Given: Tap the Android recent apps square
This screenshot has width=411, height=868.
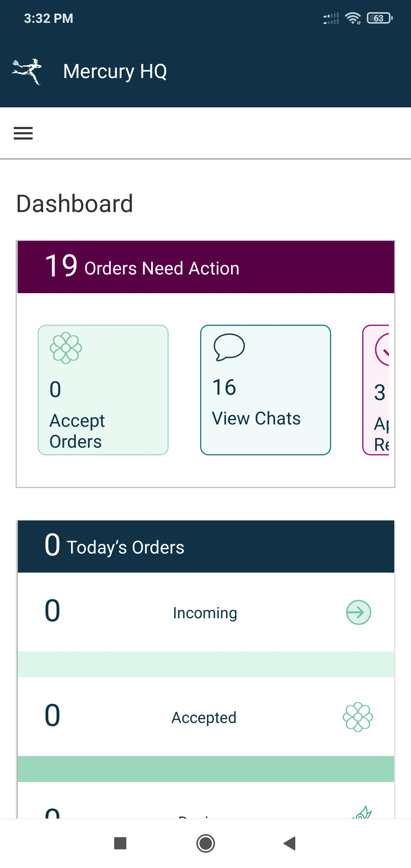Looking at the screenshot, I should coord(120,843).
